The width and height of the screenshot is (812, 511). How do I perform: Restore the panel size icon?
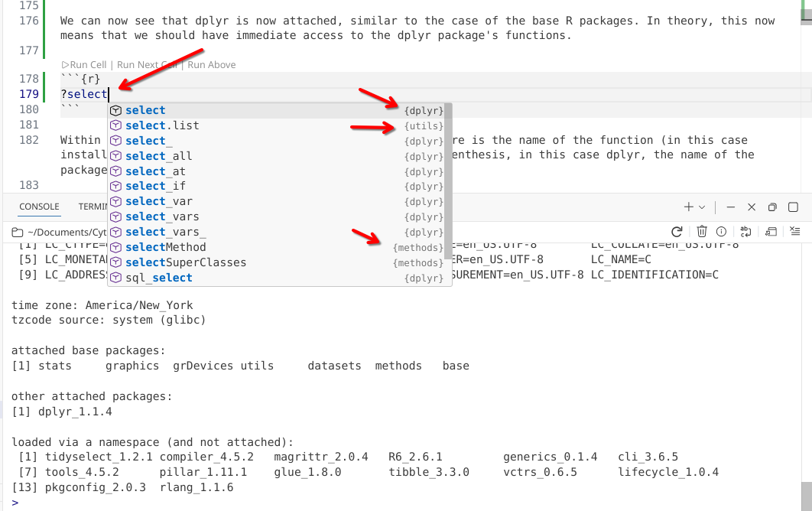tap(772, 207)
